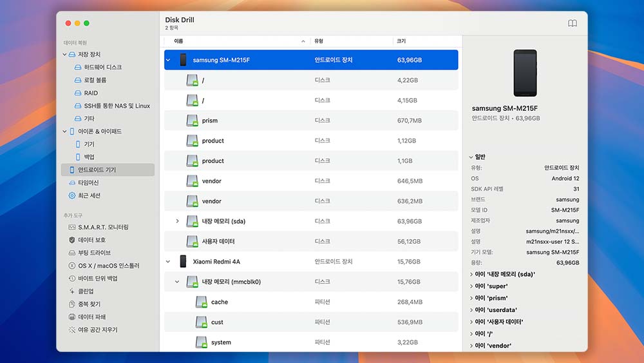
Task: Click the 사용자 데이터 disk icon
Action: point(192,241)
